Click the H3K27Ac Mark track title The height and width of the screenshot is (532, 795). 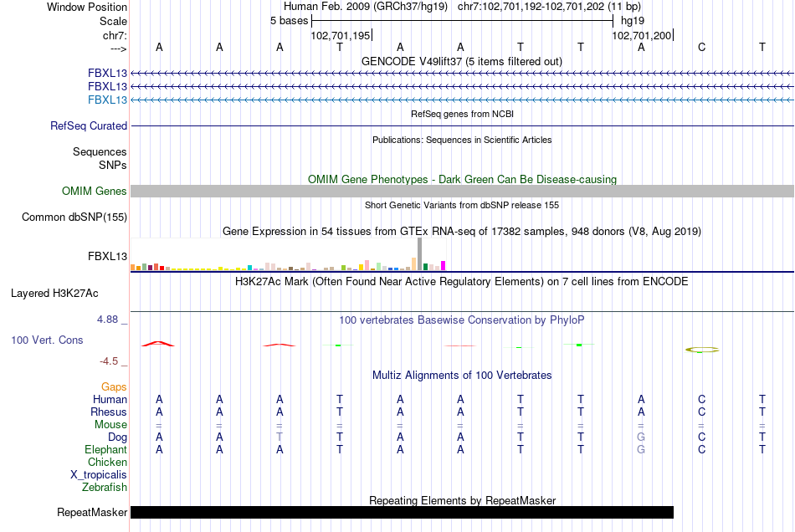tap(461, 282)
